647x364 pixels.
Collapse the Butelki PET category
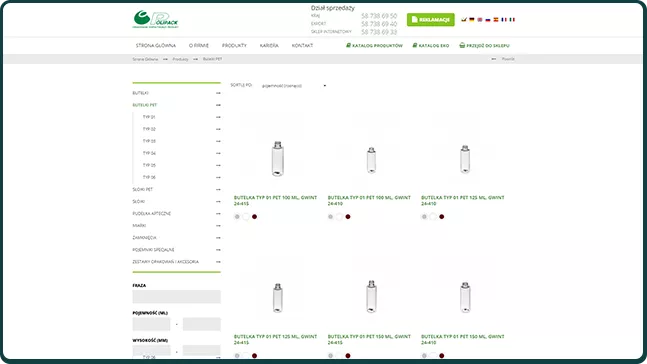[x=218, y=105]
